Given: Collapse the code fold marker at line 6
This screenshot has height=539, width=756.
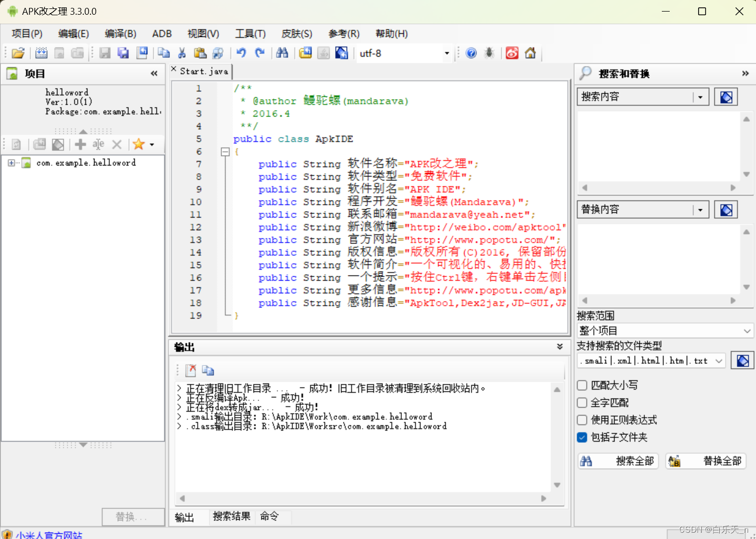Looking at the screenshot, I should 225,151.
